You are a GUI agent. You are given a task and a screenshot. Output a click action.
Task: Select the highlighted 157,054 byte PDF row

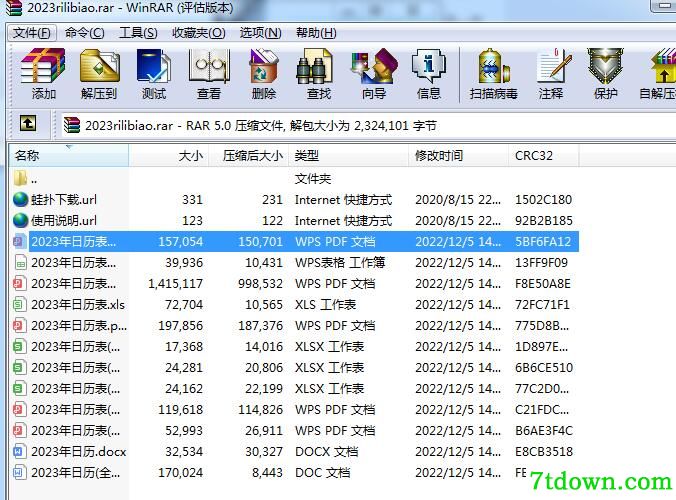(294, 241)
